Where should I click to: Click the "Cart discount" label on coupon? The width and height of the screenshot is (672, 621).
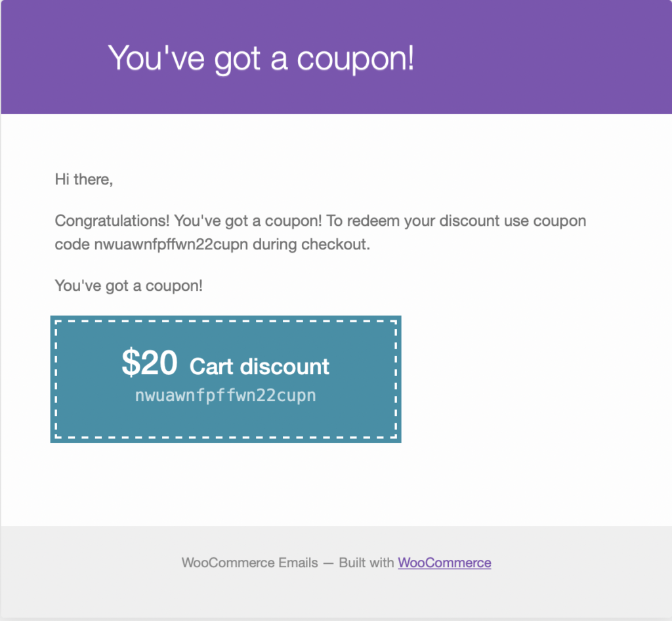[259, 367]
